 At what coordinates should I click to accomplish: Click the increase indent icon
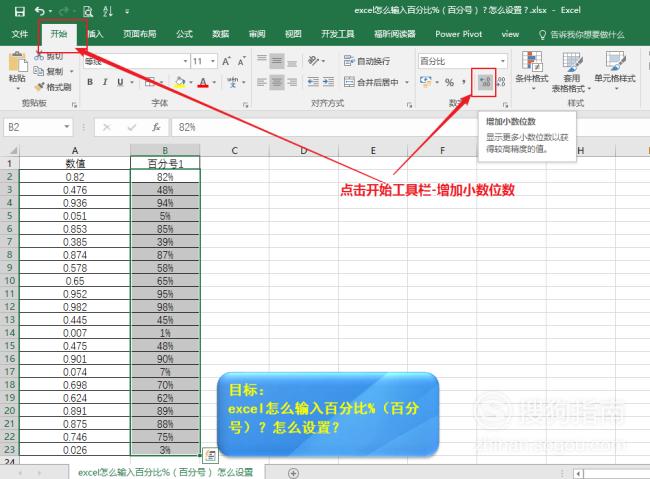[328, 82]
